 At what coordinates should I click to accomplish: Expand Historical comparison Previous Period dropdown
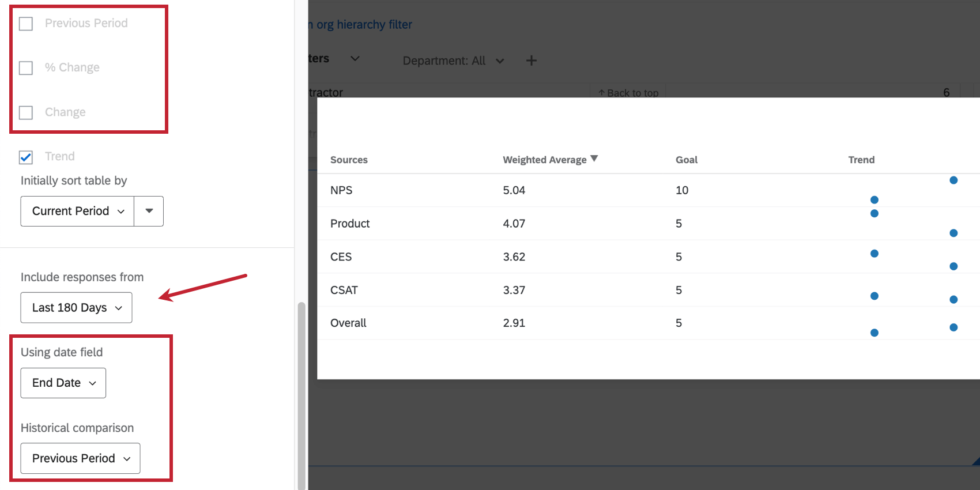point(81,458)
